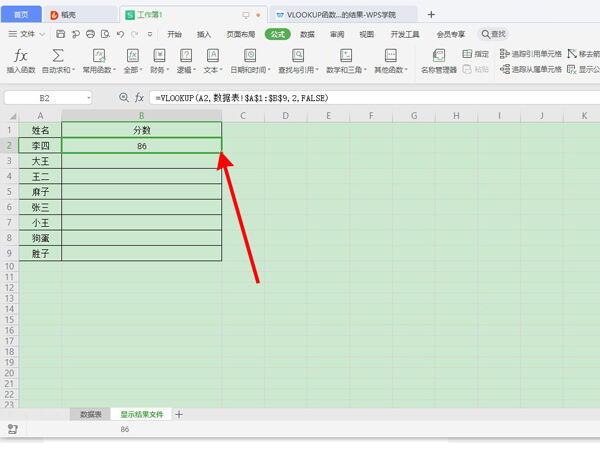Switch to the 数据表 sheet tab
600x450 pixels.
pyautogui.click(x=91, y=414)
